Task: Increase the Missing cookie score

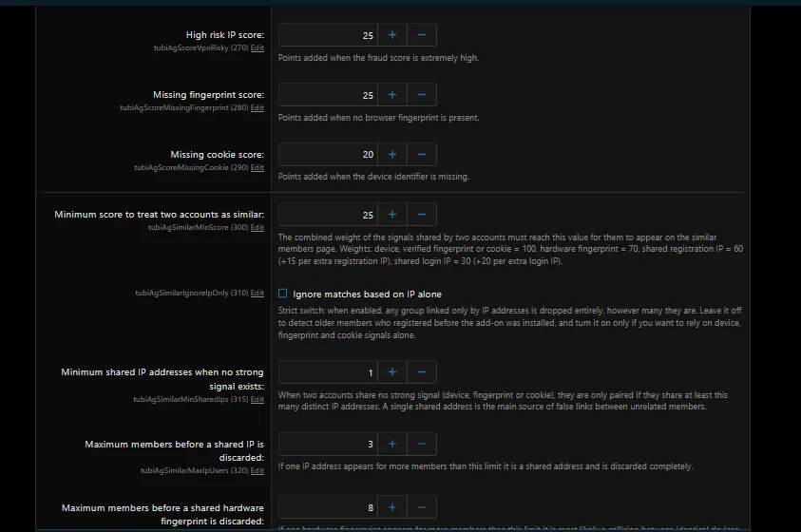Action: tap(392, 154)
